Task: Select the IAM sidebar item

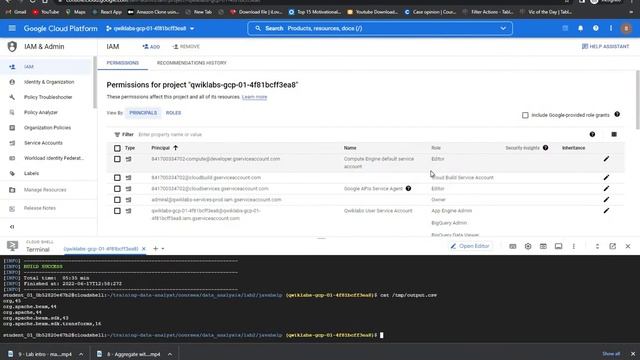Action: [x=46, y=67]
